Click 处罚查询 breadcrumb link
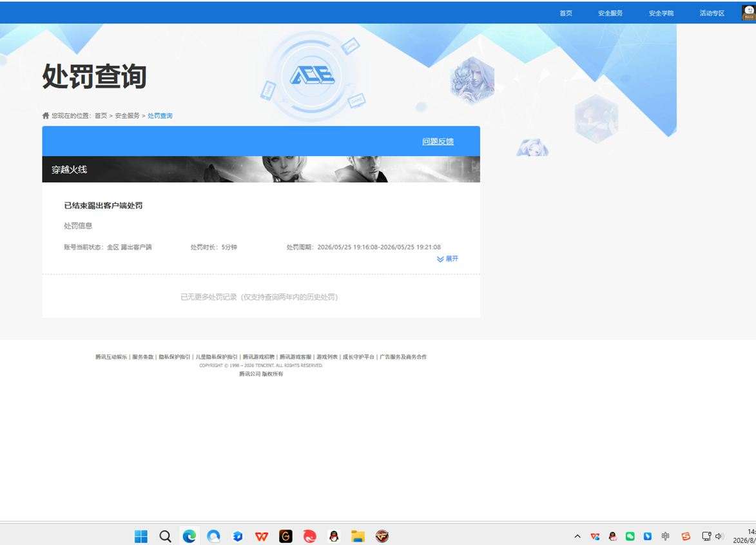The image size is (756, 545). point(160,115)
